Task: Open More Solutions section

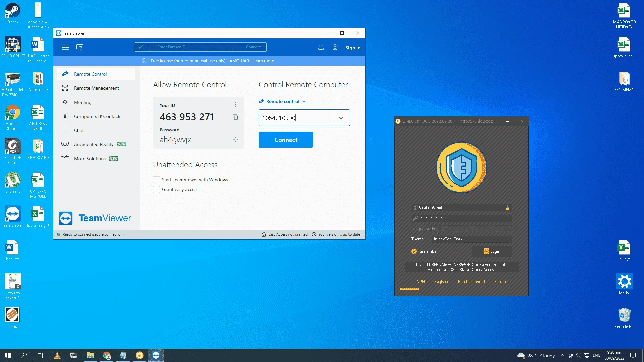Action: [96, 159]
